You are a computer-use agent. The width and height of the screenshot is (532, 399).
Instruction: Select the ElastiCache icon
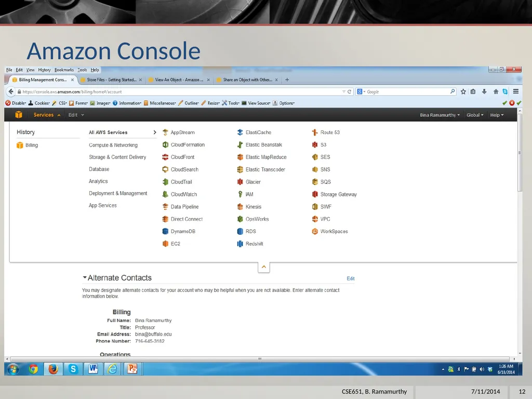[240, 132]
